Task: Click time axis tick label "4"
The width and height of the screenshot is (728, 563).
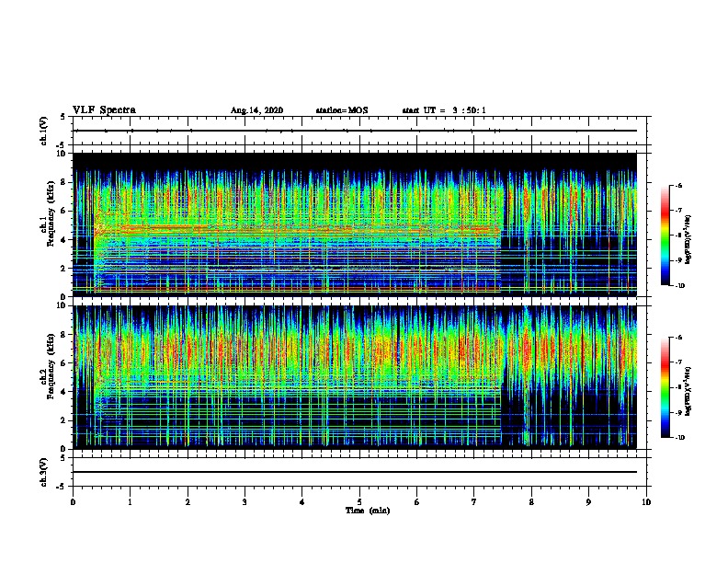Action: [302, 502]
